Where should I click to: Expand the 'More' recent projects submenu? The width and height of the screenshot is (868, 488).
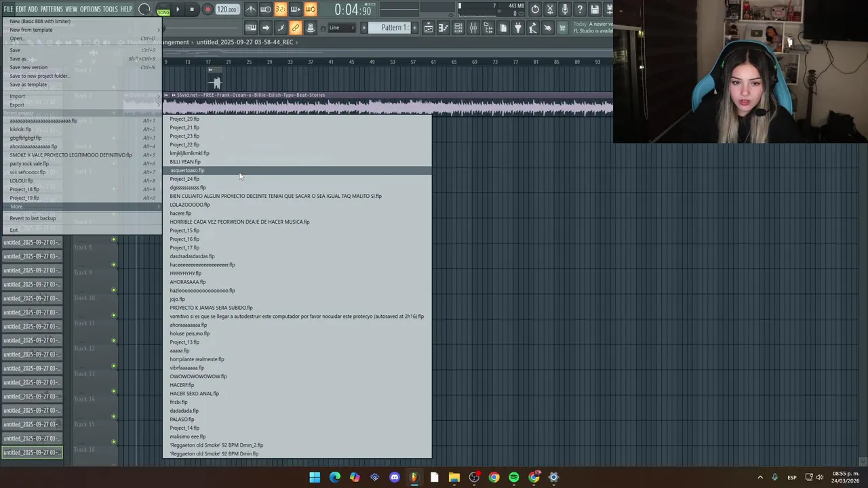81,207
